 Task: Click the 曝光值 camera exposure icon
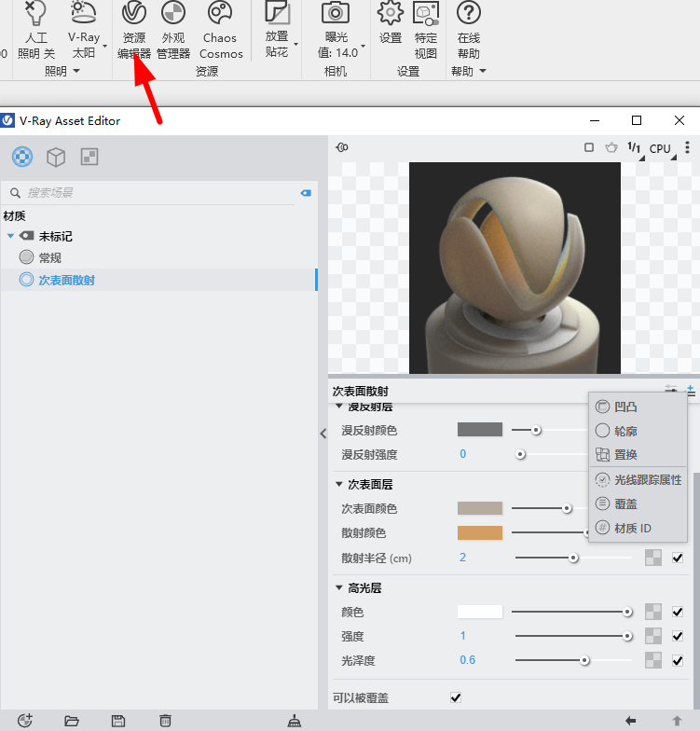coord(336,13)
